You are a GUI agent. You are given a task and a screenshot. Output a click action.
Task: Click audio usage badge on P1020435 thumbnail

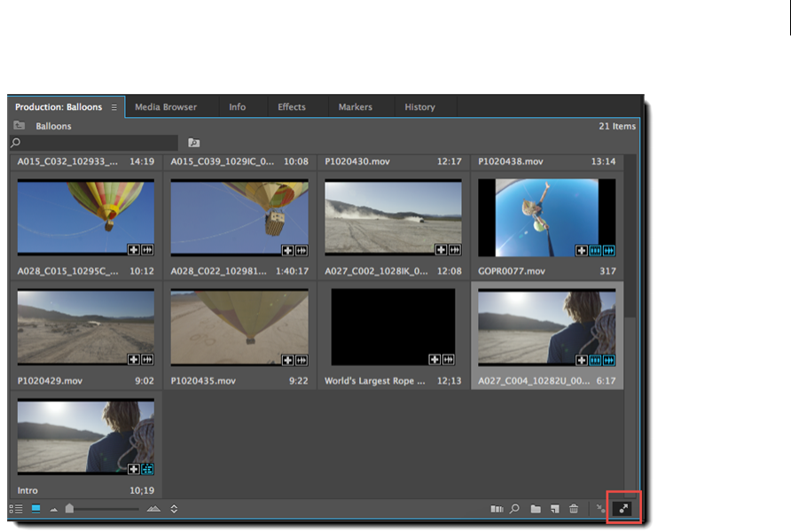click(x=302, y=360)
